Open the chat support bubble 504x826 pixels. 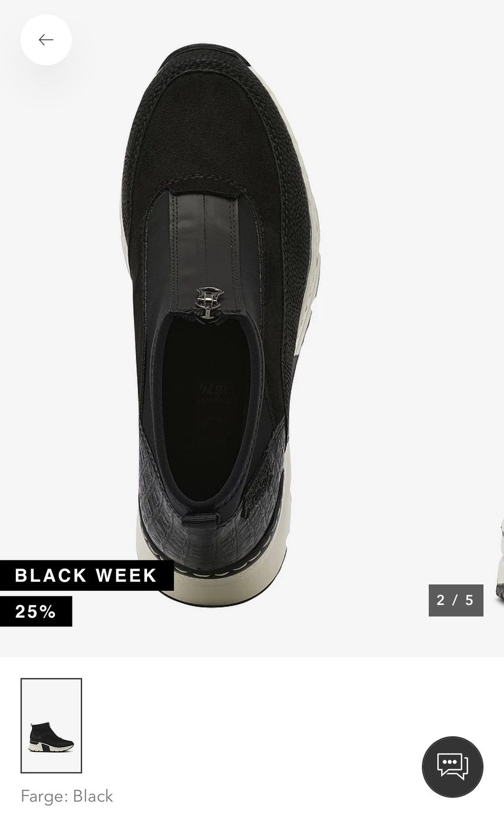[453, 767]
